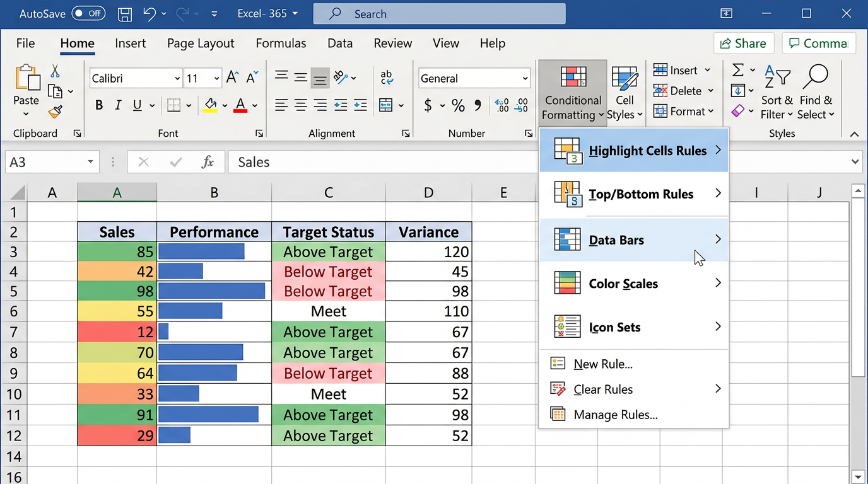
Task: Click the Center align text icon
Action: [x=301, y=105]
